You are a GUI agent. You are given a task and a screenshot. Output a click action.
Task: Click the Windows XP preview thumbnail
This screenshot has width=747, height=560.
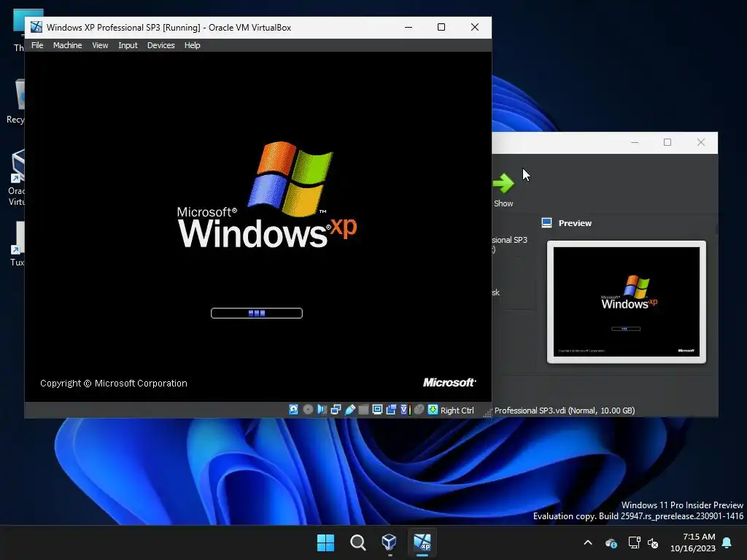627,302
